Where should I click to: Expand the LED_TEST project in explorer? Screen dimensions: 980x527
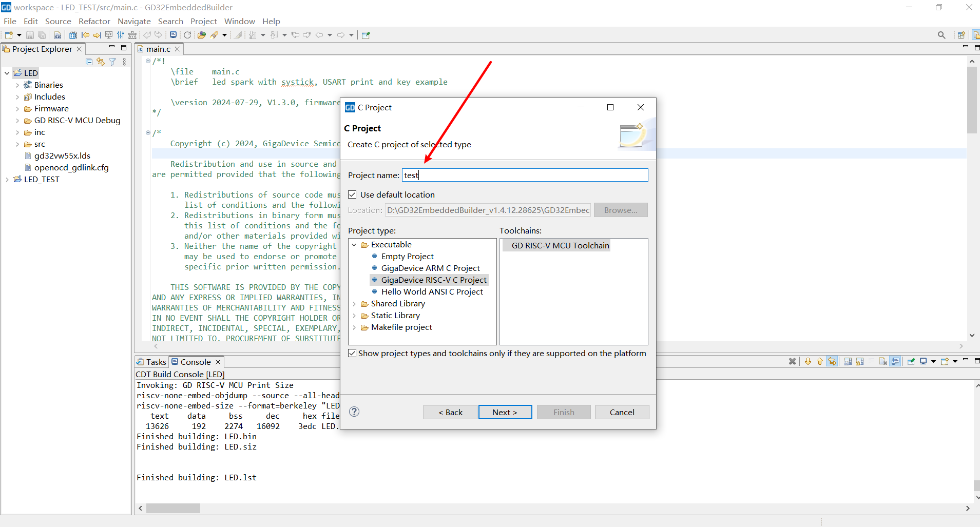click(7, 180)
